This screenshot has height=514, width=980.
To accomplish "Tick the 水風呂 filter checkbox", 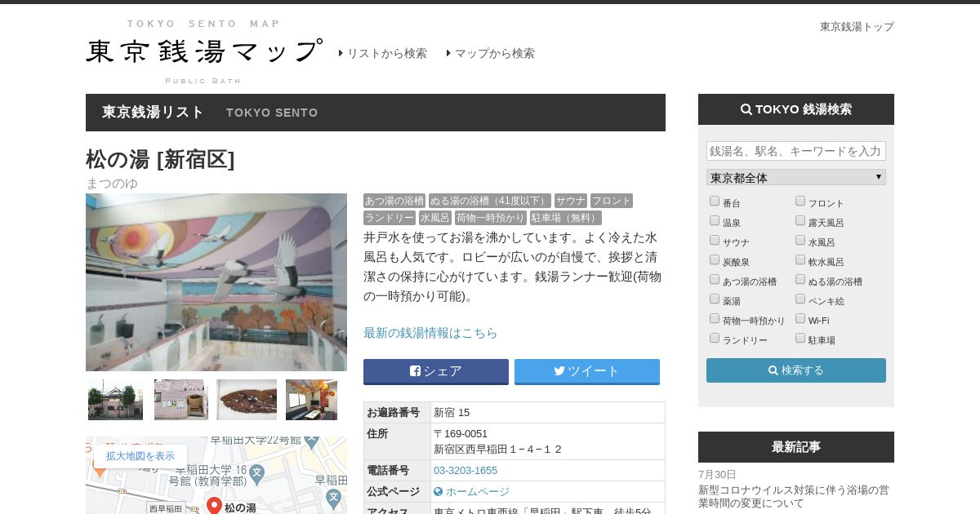I will click(x=800, y=240).
